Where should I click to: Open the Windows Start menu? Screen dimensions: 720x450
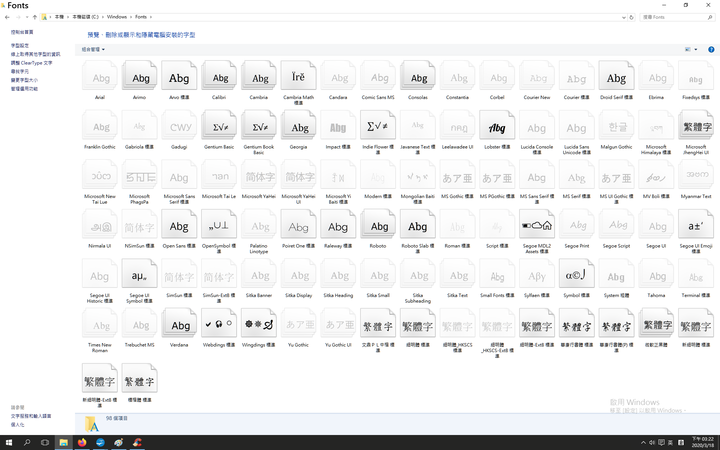click(9, 443)
